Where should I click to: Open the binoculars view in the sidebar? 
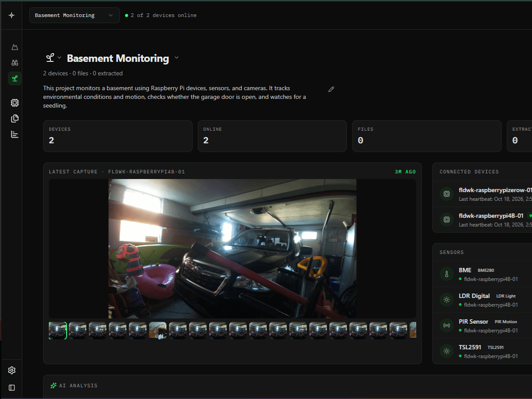point(15,63)
